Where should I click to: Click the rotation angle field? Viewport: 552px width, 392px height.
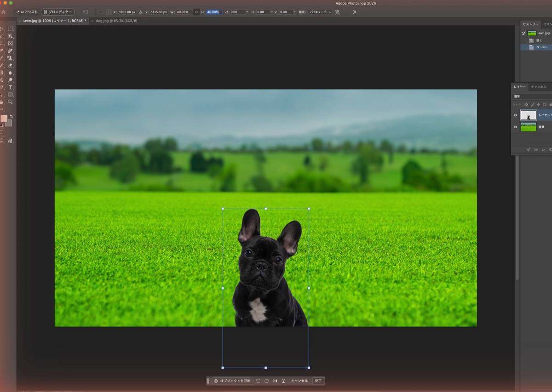click(x=237, y=12)
